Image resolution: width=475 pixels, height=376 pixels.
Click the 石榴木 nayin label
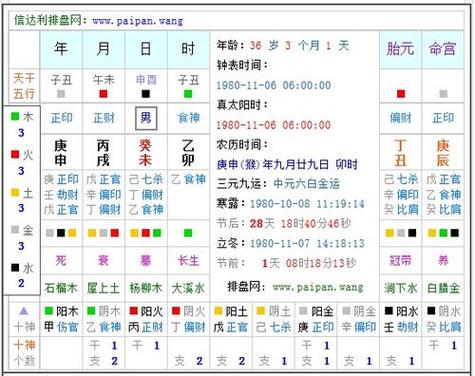[x=61, y=288]
